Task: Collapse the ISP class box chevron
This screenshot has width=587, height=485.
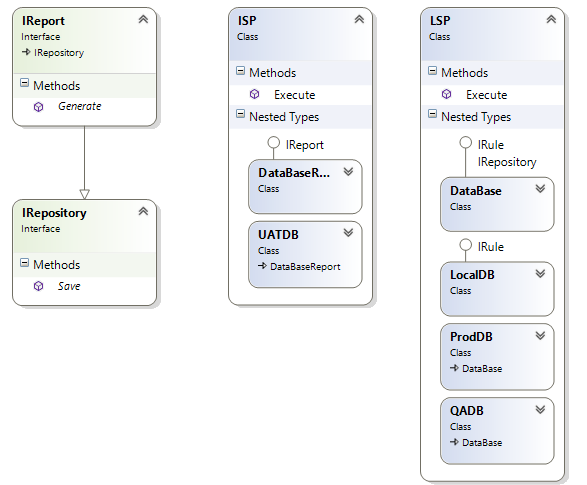Action: [359, 19]
